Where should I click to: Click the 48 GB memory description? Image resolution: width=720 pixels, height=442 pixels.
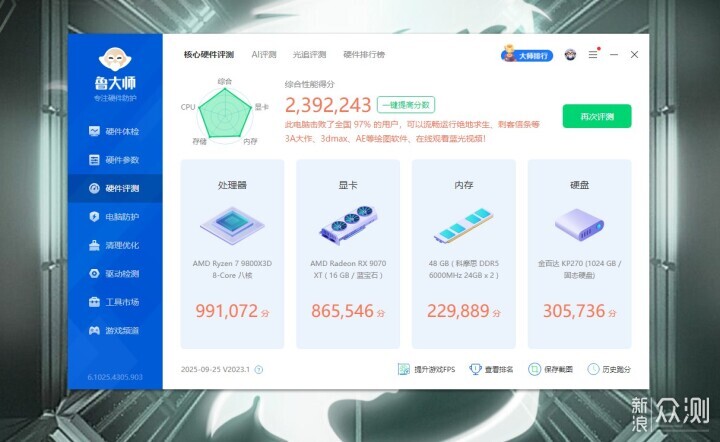(464, 269)
